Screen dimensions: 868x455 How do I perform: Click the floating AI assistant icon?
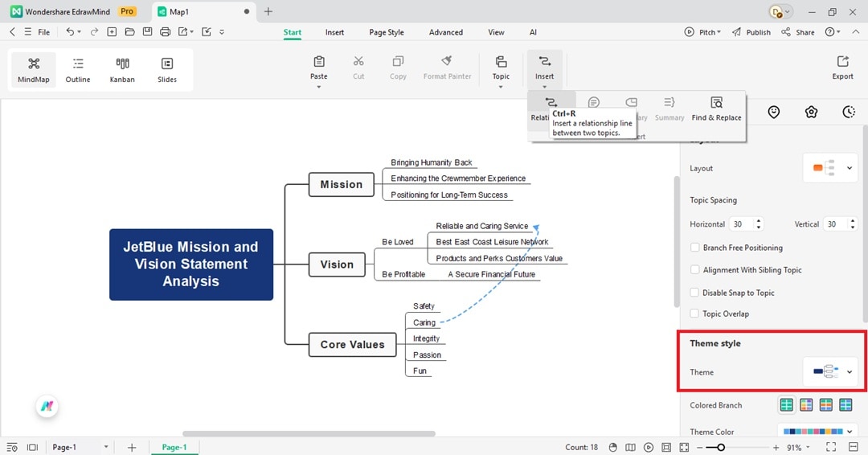click(47, 406)
